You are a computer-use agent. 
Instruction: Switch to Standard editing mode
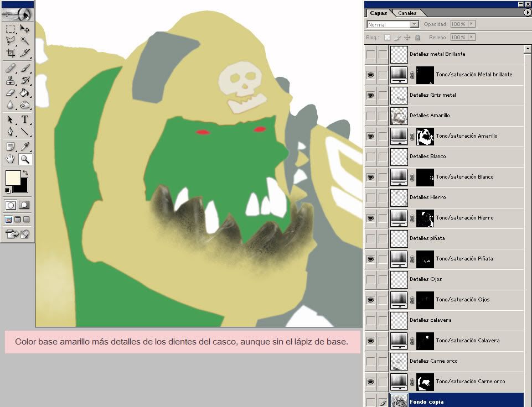[11, 205]
